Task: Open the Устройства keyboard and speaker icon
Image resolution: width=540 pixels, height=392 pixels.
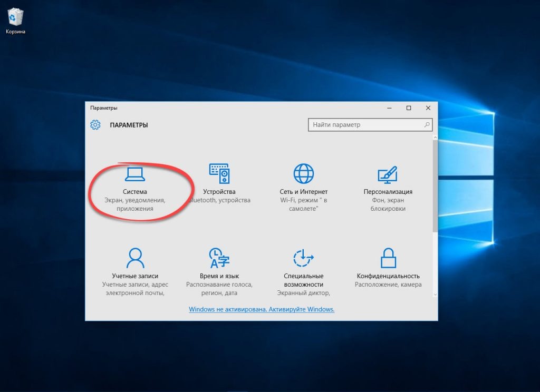Action: pyautogui.click(x=219, y=173)
